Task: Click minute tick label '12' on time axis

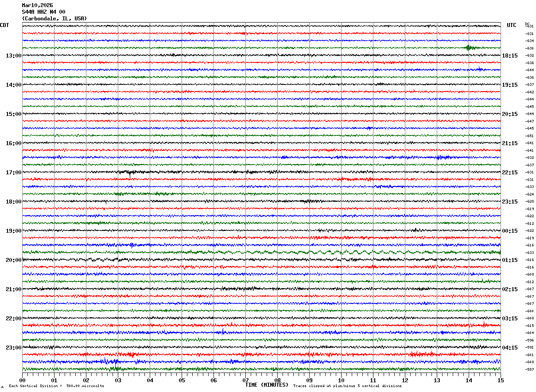Action: point(405,380)
